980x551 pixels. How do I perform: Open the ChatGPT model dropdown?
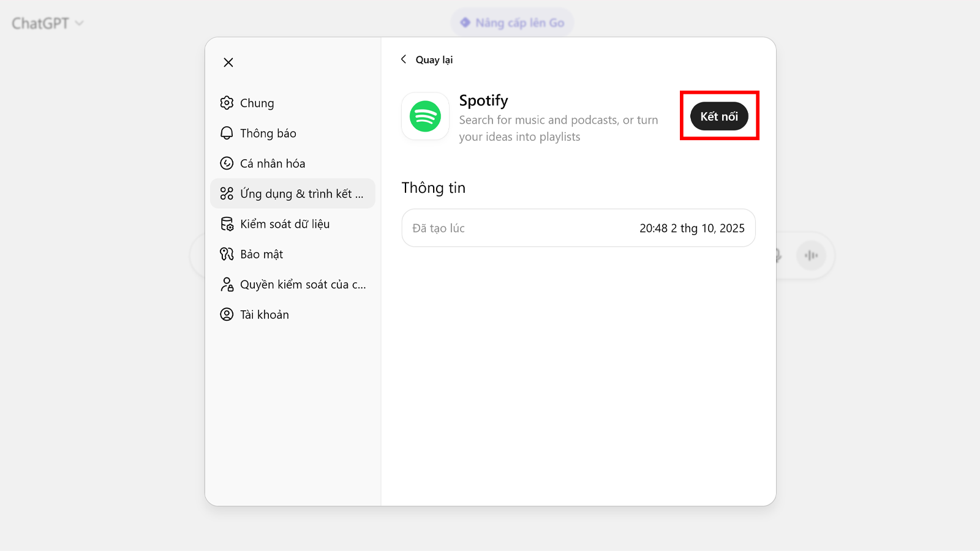click(x=48, y=23)
